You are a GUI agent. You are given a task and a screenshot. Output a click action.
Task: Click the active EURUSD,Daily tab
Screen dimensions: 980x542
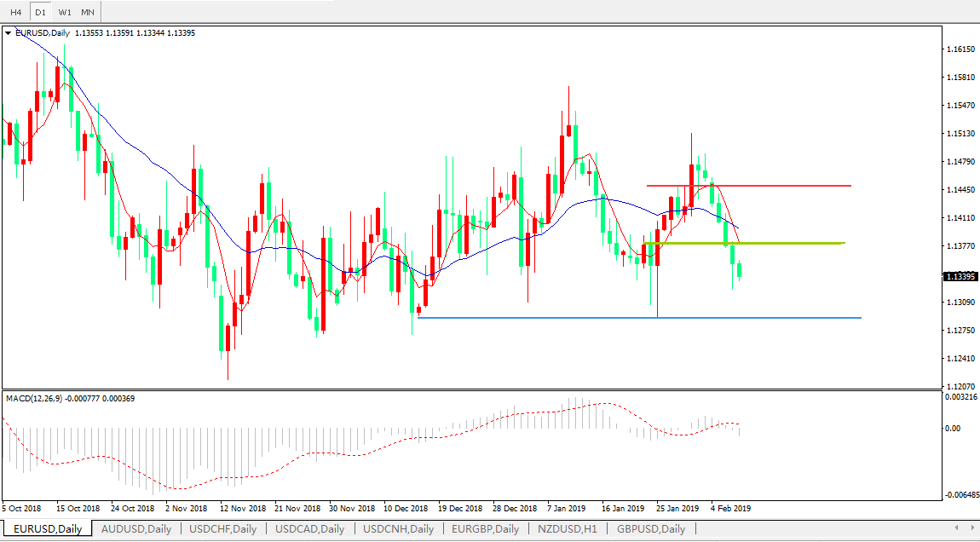(x=47, y=529)
